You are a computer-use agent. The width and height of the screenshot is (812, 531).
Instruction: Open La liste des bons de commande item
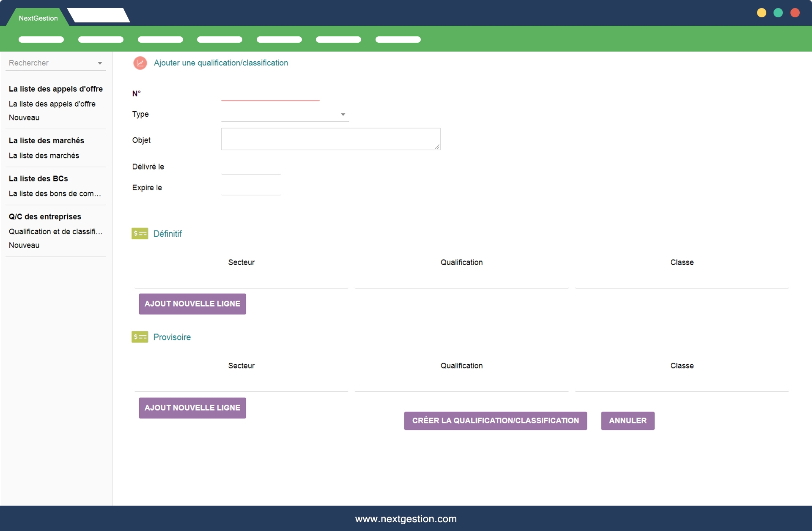[x=55, y=194]
